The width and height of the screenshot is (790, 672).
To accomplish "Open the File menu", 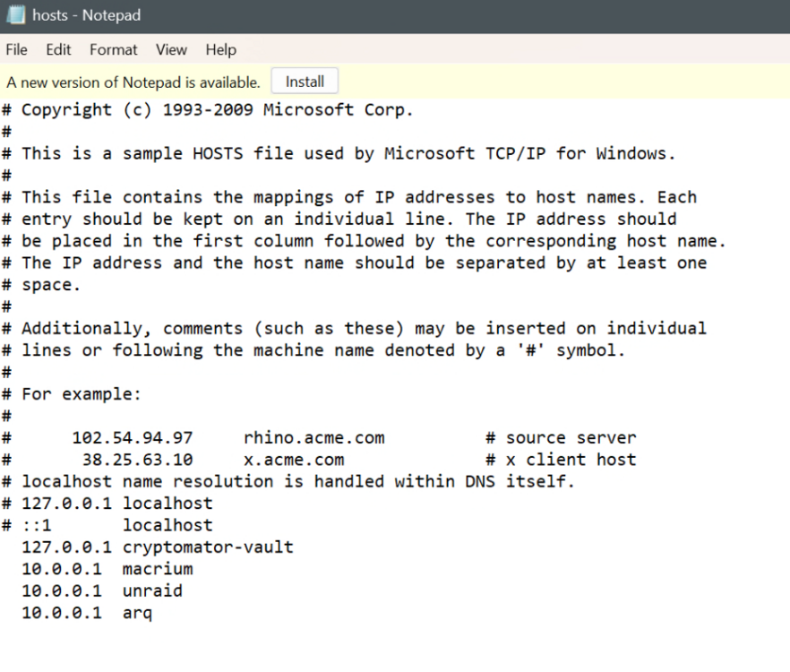I will coord(17,49).
